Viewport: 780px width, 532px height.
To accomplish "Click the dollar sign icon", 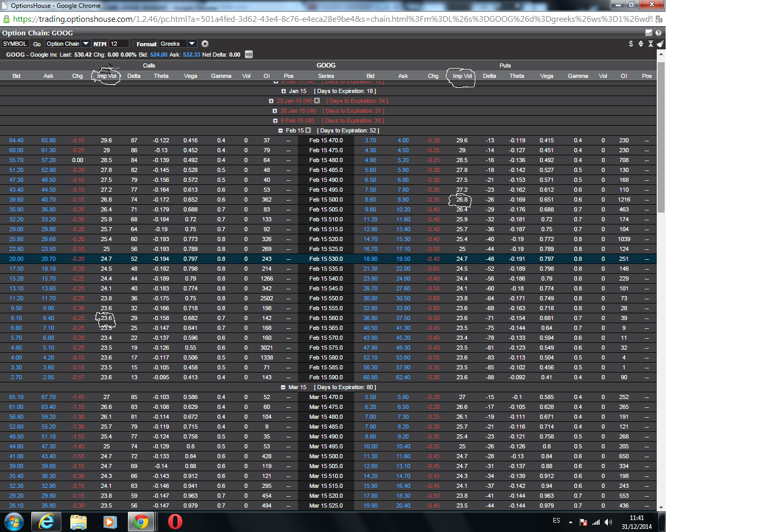I will pyautogui.click(x=631, y=44).
